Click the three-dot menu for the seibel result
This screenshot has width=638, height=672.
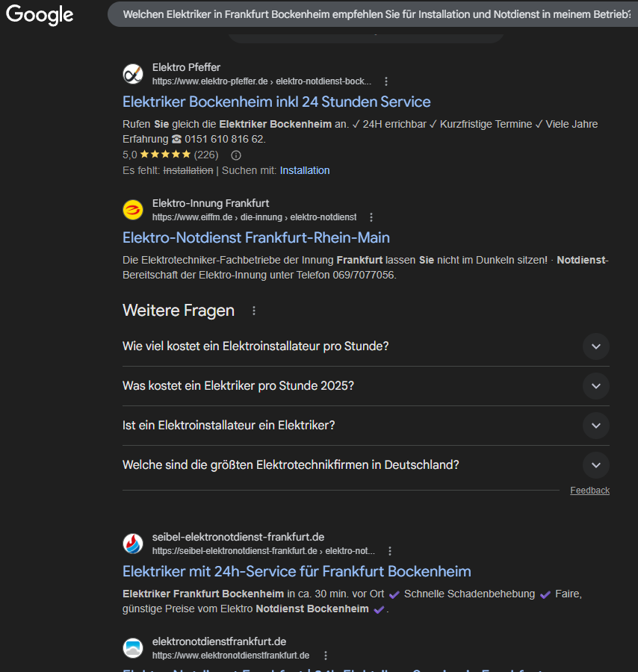pos(390,550)
